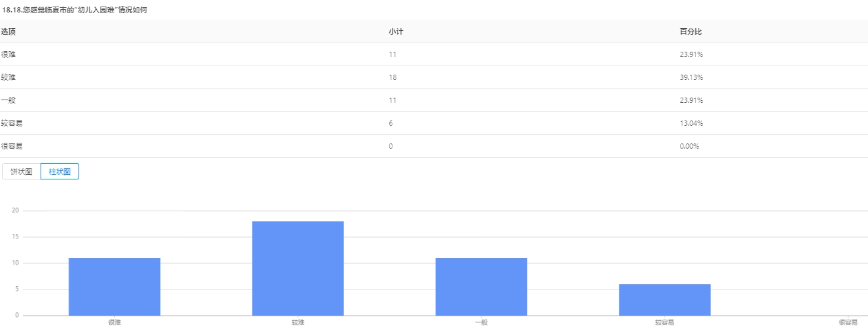Select the 柱状图 (bar chart) tab
The width and height of the screenshot is (868, 336).
(60, 172)
